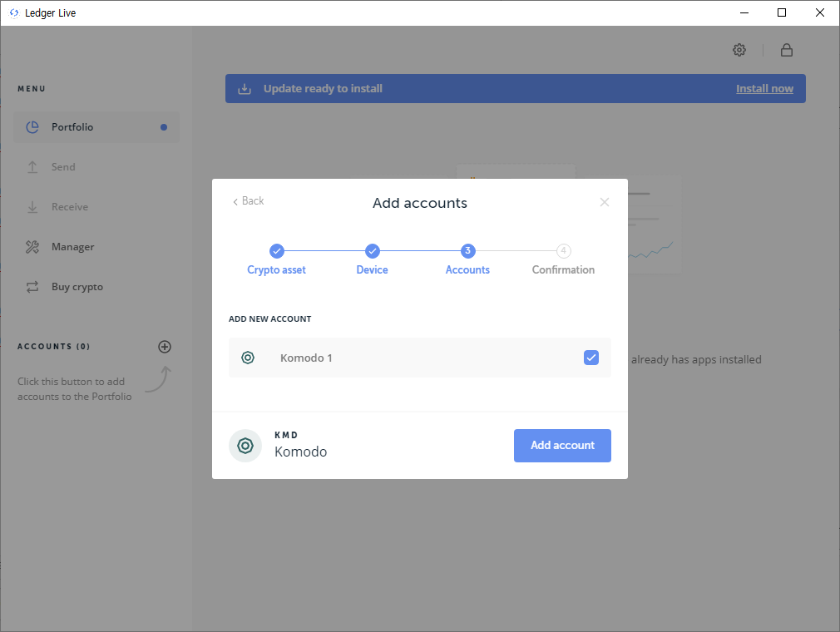Screen dimensions: 840x632
Task: Click the Portfolio pie chart icon
Action: coord(32,127)
